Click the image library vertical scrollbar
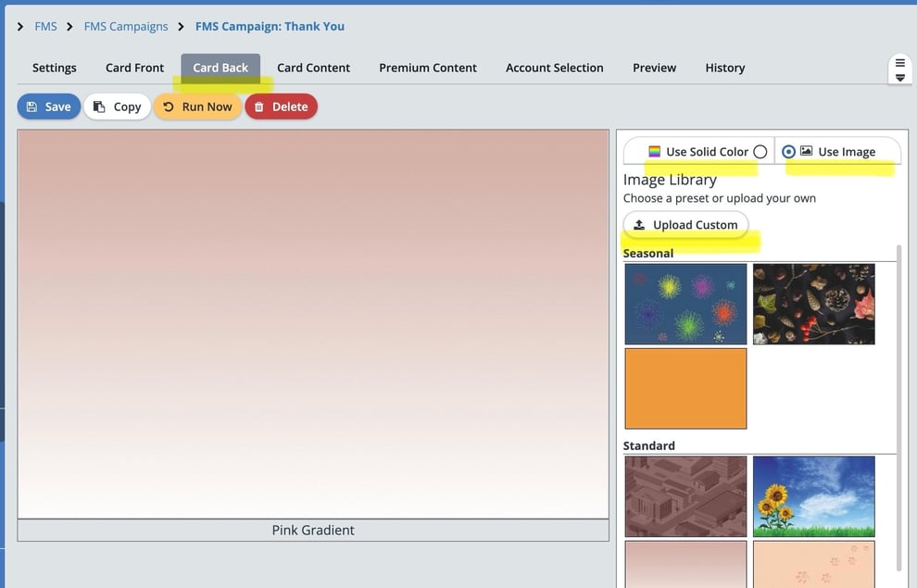 (x=898, y=408)
